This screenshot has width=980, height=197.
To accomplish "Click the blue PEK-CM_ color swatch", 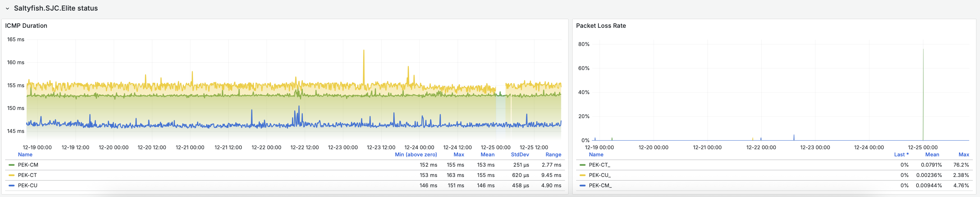I will [582, 185].
